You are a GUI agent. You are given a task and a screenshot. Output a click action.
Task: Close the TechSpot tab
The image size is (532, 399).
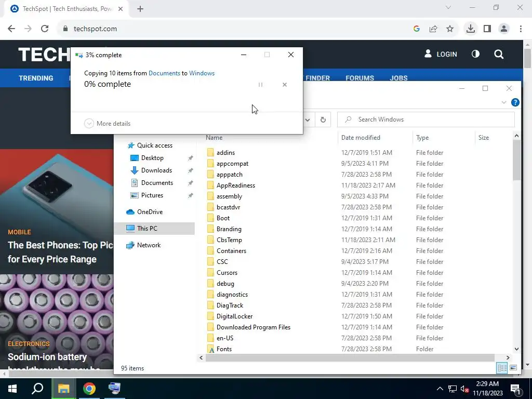(121, 9)
